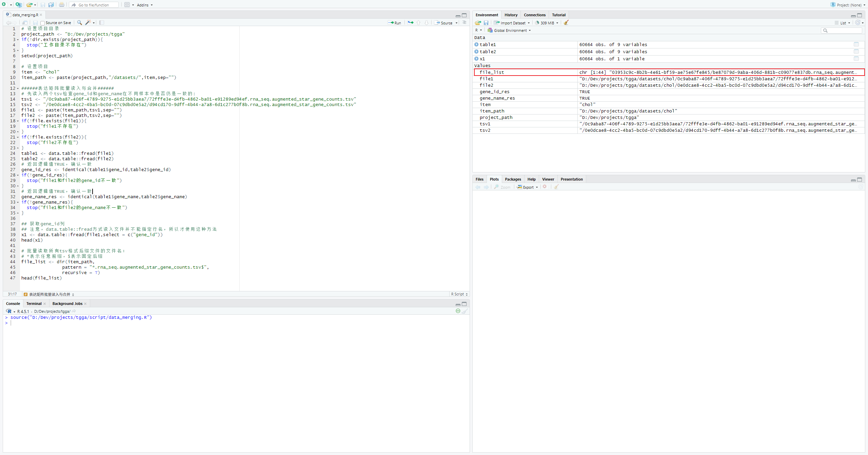Screen dimensions: 868x455
Task: Collapse code fold at line 33
Action: (x=18, y=202)
